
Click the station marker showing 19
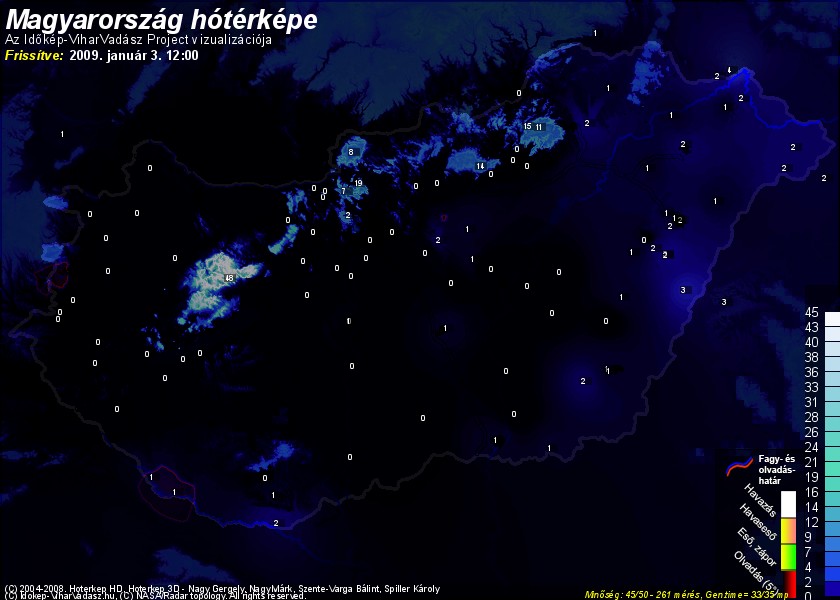(x=358, y=183)
